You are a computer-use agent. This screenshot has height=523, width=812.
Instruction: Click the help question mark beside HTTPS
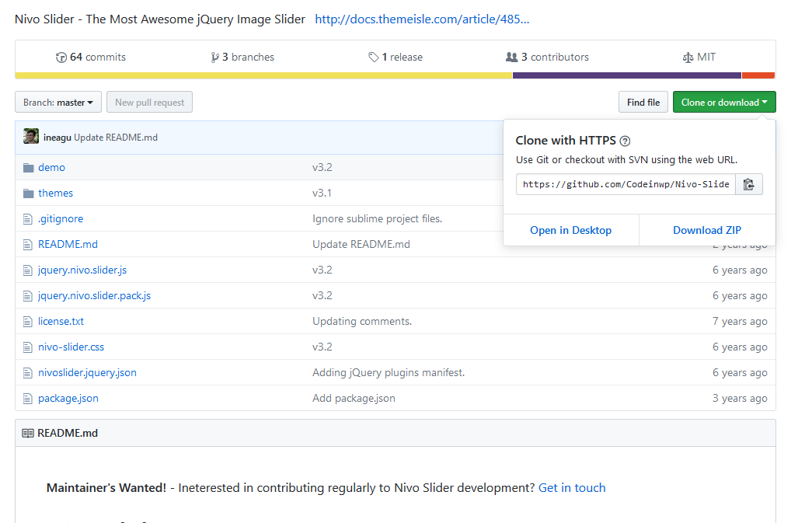tap(625, 141)
